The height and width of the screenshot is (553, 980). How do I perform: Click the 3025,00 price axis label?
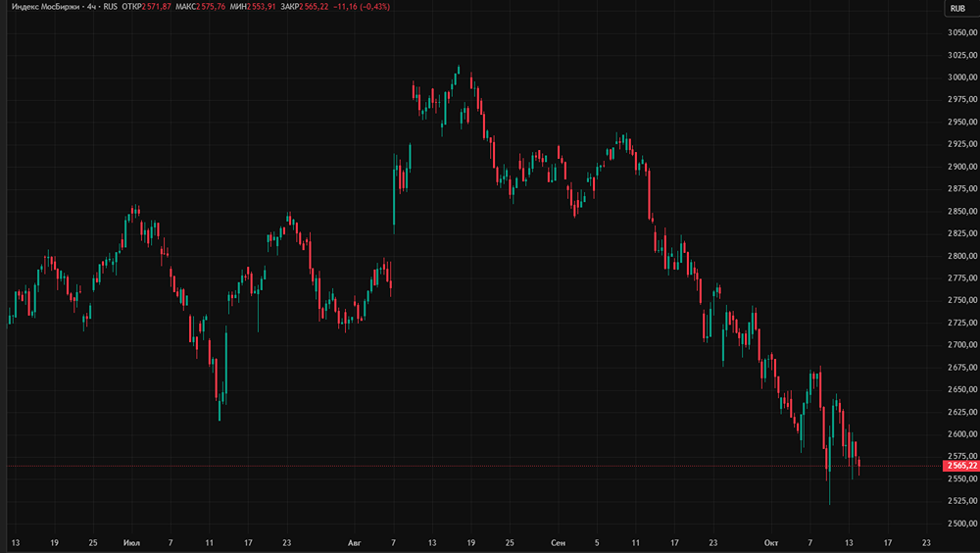pos(962,55)
